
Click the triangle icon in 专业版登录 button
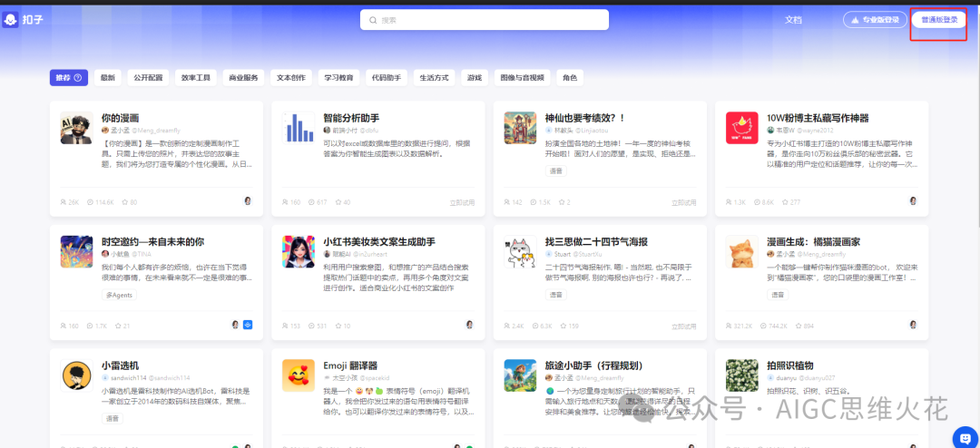[856, 20]
